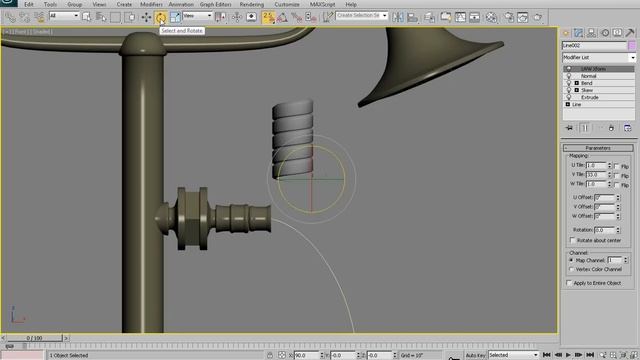Screen dimensions: 640x360
Task: Open the selection filter All dropdown
Action: click(x=64, y=16)
